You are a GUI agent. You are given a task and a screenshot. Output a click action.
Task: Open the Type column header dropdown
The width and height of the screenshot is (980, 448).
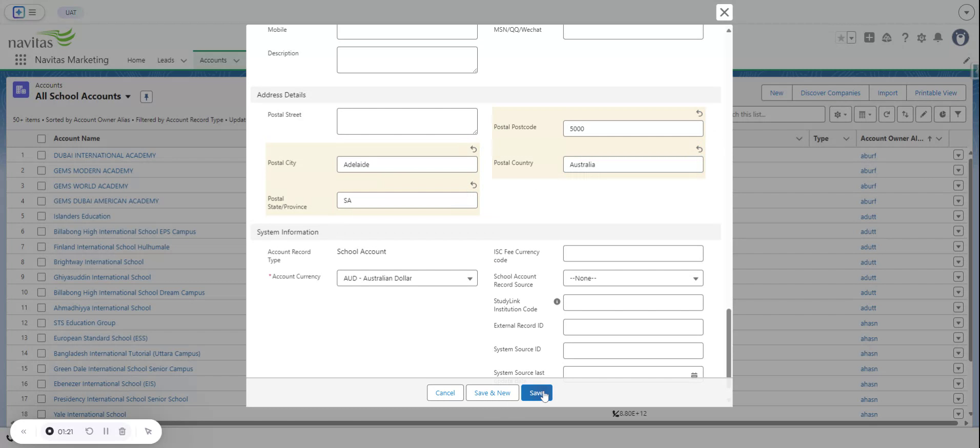pos(846,138)
